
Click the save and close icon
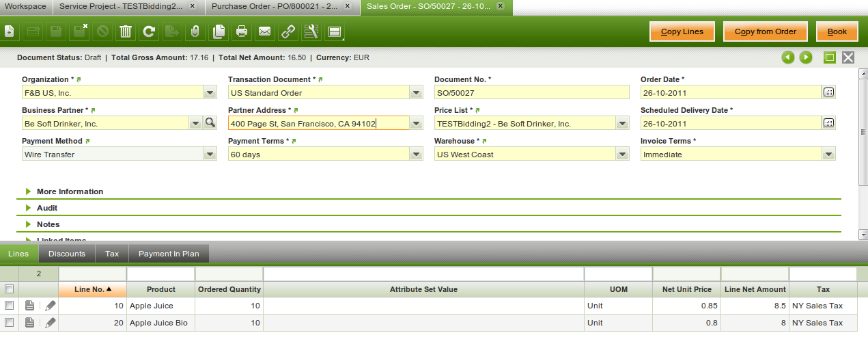click(x=80, y=31)
